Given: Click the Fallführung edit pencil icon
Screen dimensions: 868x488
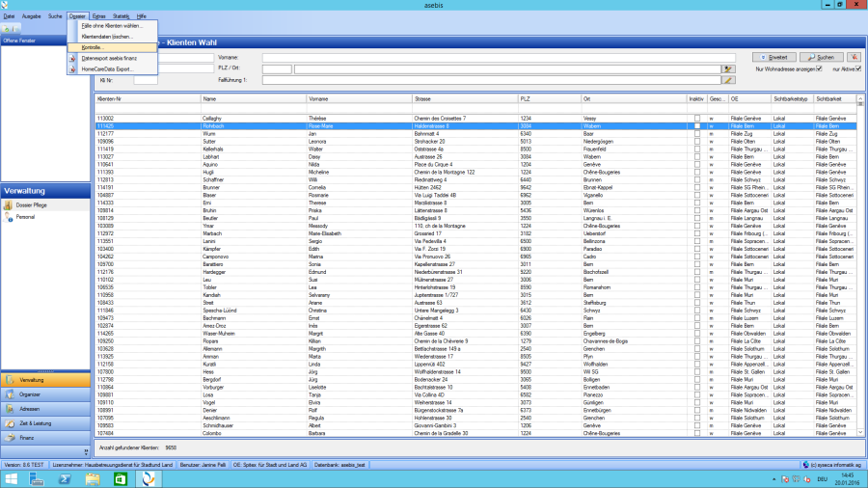Looking at the screenshot, I should click(x=728, y=80).
